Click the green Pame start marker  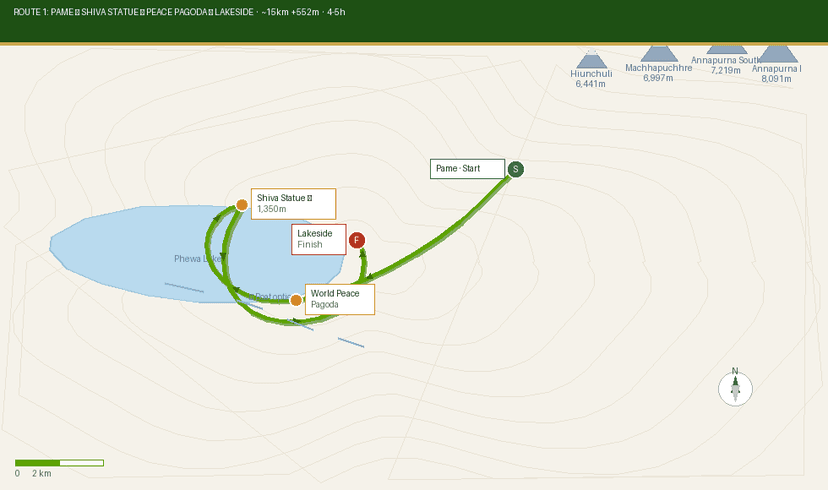click(516, 169)
